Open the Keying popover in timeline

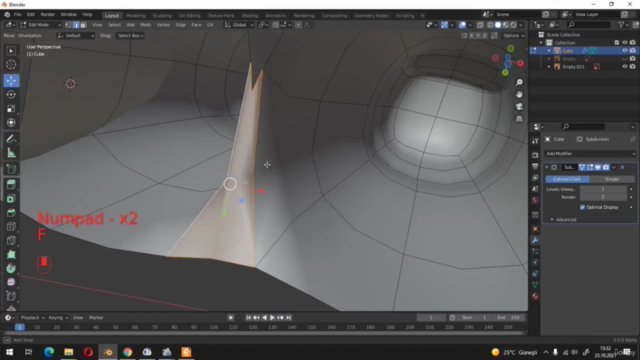(x=58, y=318)
